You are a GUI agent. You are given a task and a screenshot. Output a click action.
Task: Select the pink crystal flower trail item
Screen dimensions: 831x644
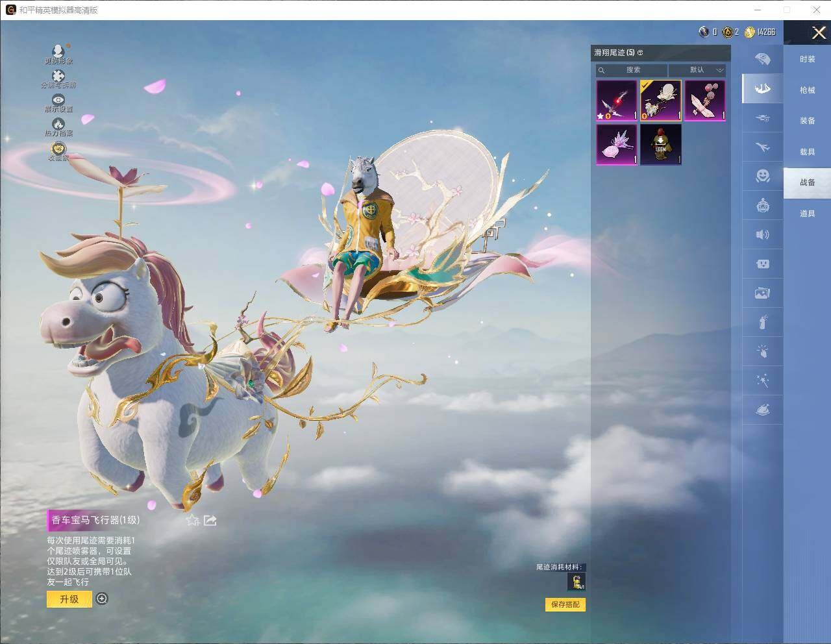[616, 144]
